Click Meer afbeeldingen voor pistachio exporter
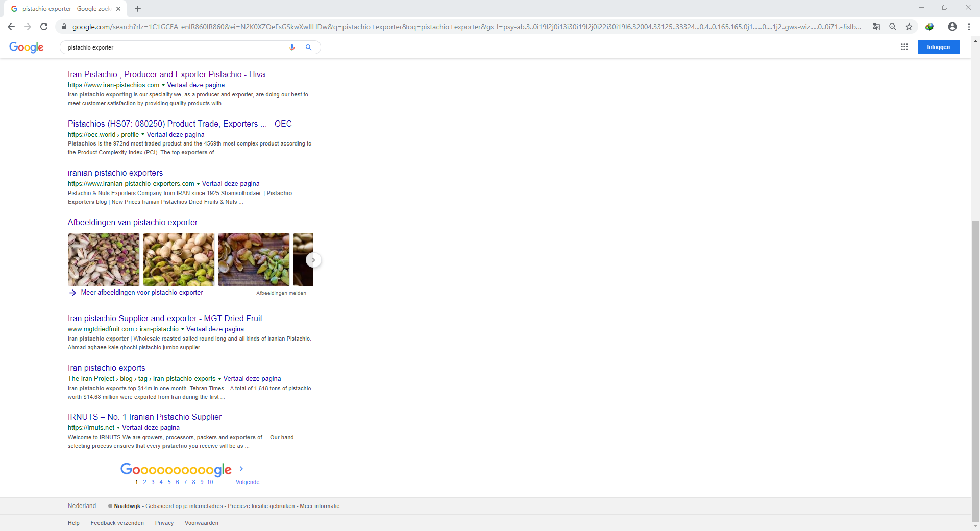Image resolution: width=980 pixels, height=531 pixels. pos(142,293)
